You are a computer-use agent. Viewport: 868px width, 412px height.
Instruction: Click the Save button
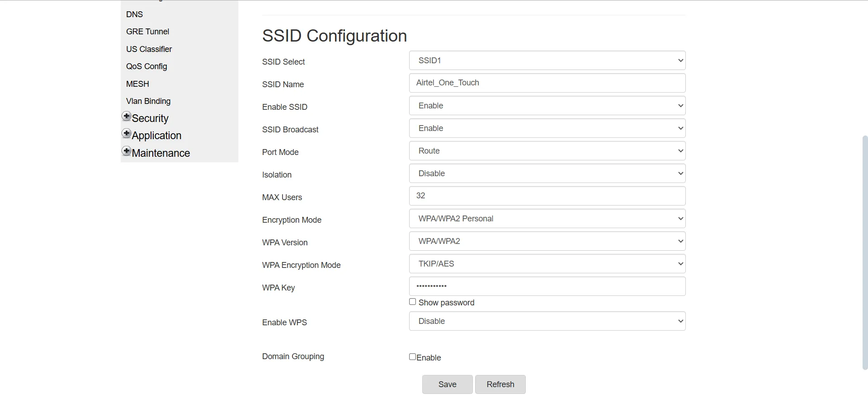447,384
